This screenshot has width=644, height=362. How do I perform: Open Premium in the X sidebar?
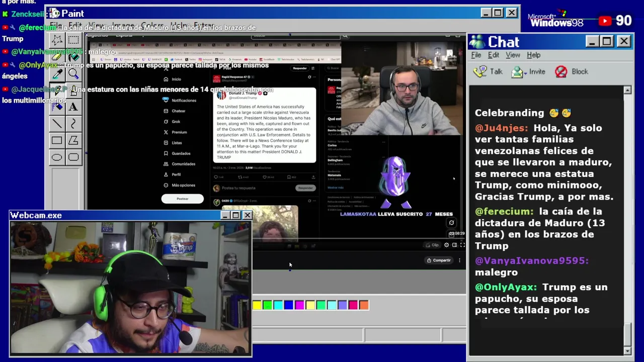pyautogui.click(x=175, y=132)
